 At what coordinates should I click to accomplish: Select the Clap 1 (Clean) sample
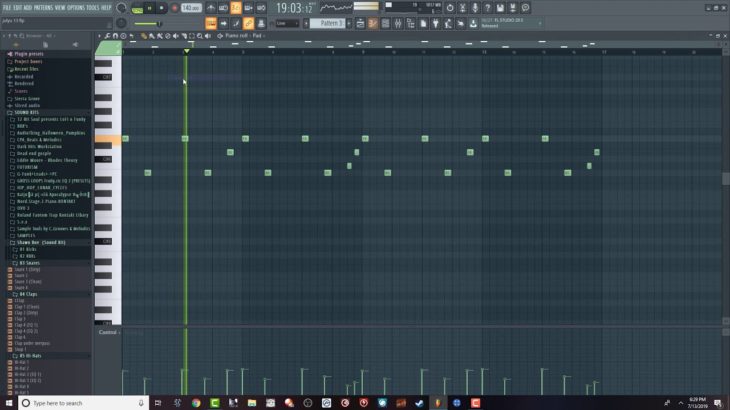(28, 304)
